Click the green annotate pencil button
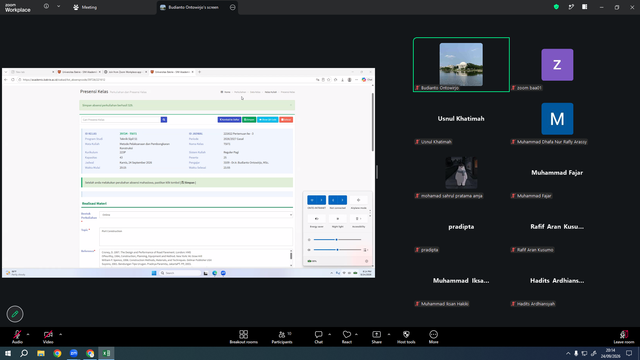The height and width of the screenshot is (360, 640). click(15, 314)
